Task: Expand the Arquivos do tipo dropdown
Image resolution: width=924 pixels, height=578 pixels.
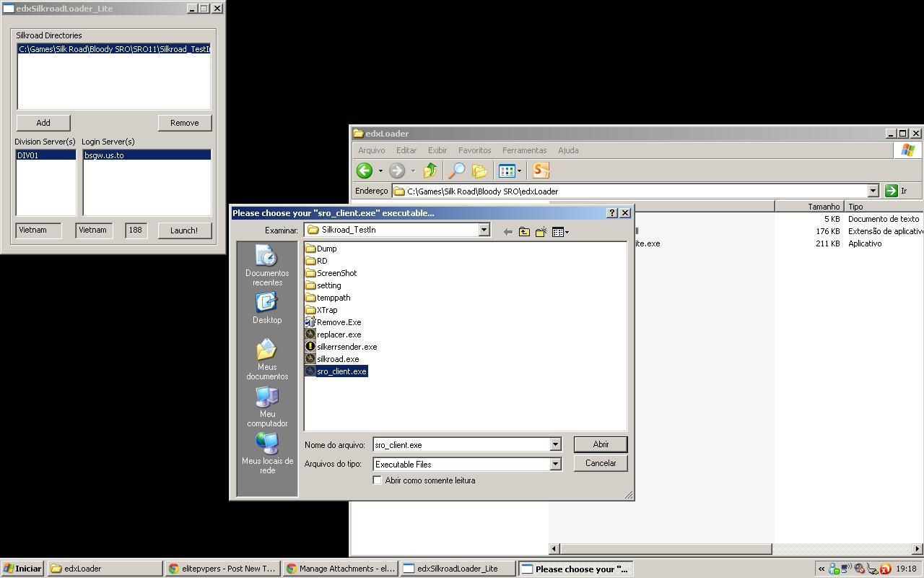Action: tap(556, 465)
